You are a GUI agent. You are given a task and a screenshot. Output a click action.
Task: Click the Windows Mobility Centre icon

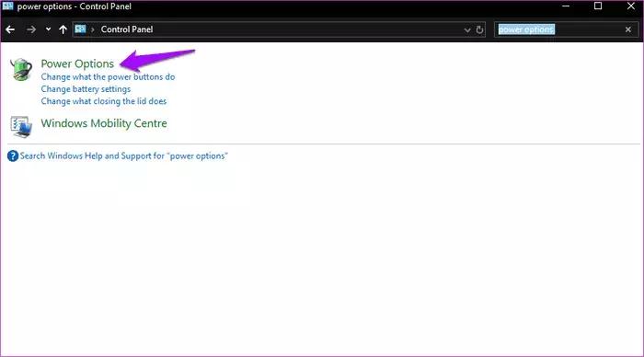tap(21, 127)
